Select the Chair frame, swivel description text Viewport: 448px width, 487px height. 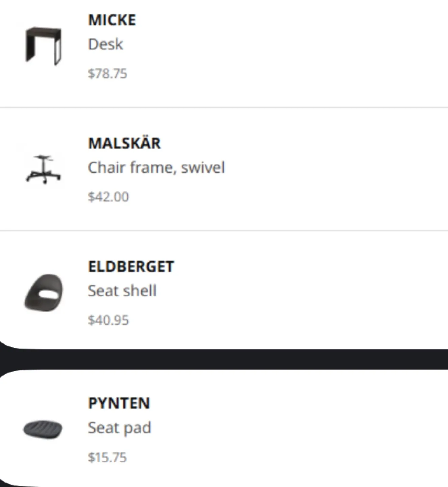pos(157,167)
